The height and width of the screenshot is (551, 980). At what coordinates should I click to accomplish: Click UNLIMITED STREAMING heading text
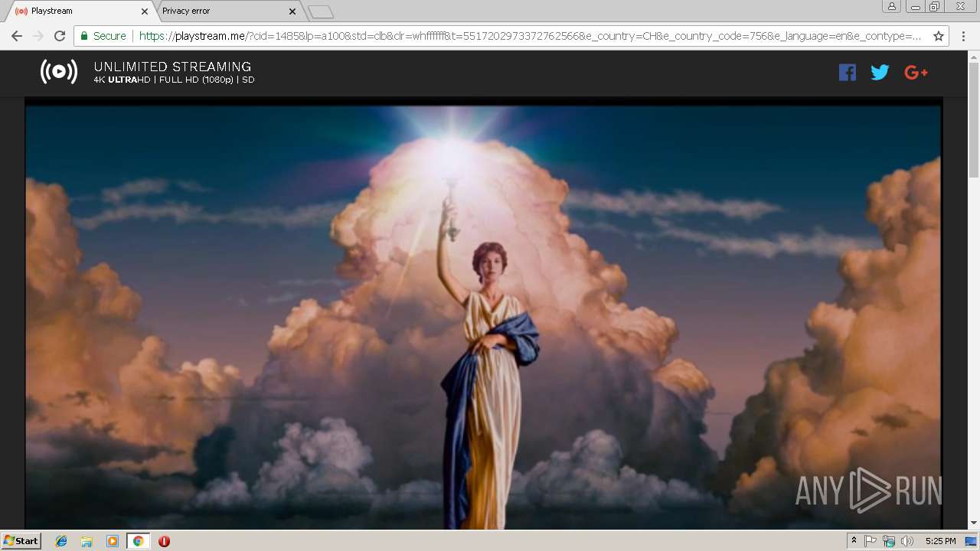click(172, 67)
